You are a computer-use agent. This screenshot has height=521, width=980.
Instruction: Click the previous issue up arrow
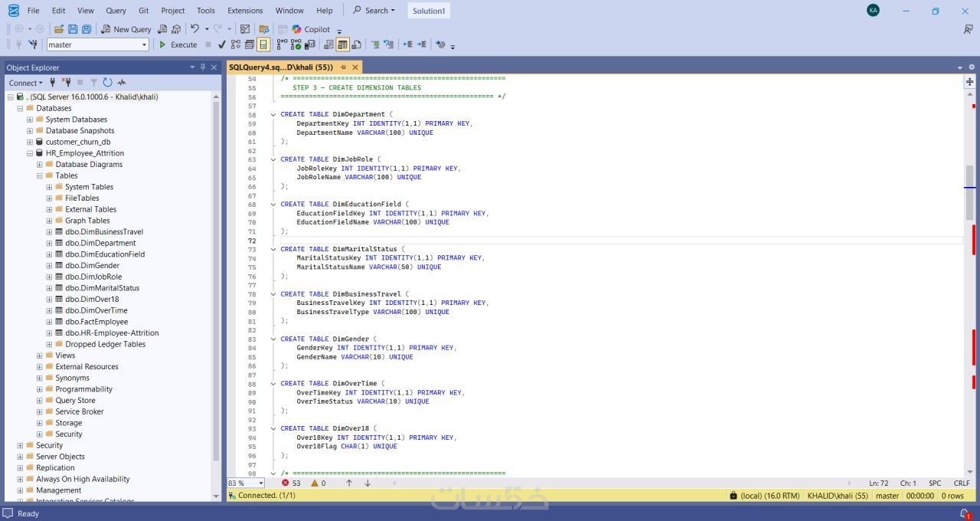coord(349,483)
